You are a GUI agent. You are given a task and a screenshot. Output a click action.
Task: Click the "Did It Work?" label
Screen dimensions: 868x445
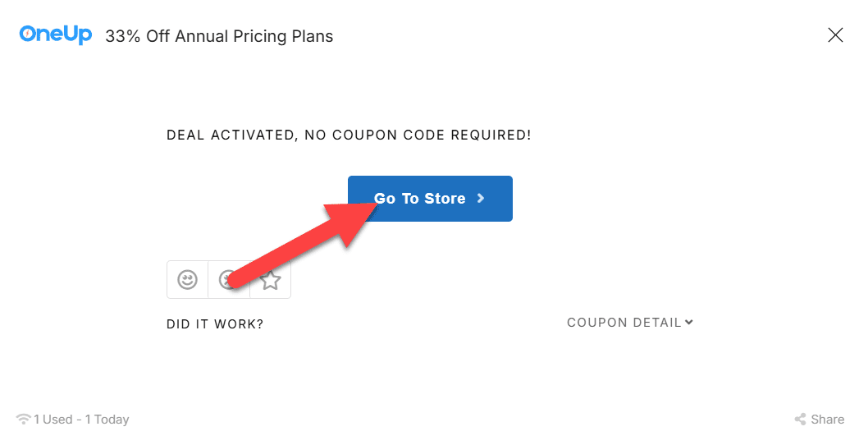tap(215, 324)
